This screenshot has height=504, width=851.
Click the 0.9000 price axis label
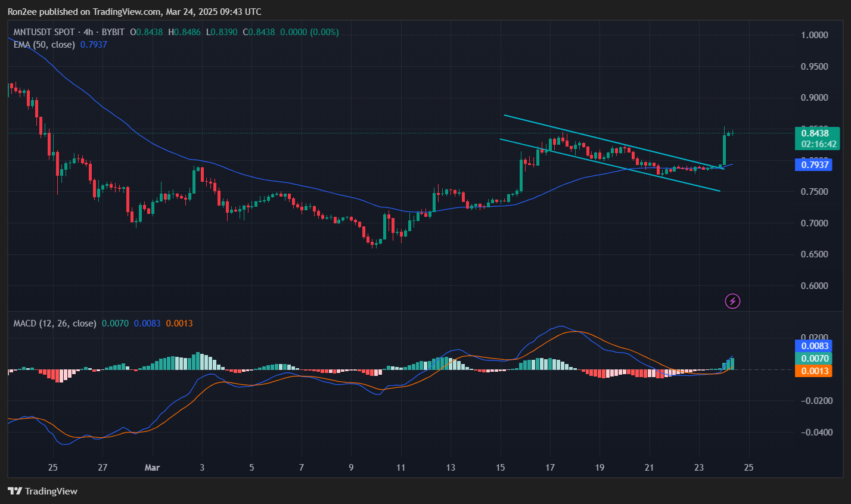click(x=815, y=98)
